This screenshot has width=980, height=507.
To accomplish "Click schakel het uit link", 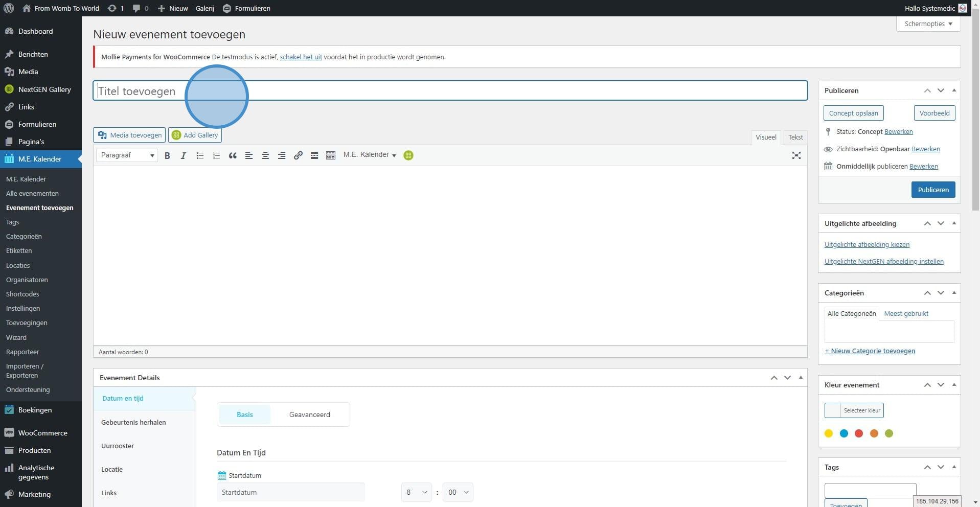I will coord(301,57).
